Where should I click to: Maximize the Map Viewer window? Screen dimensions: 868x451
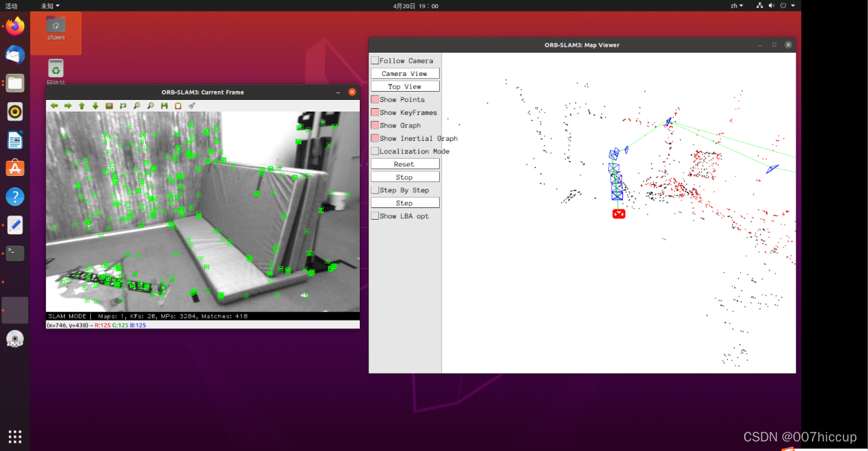(x=774, y=44)
